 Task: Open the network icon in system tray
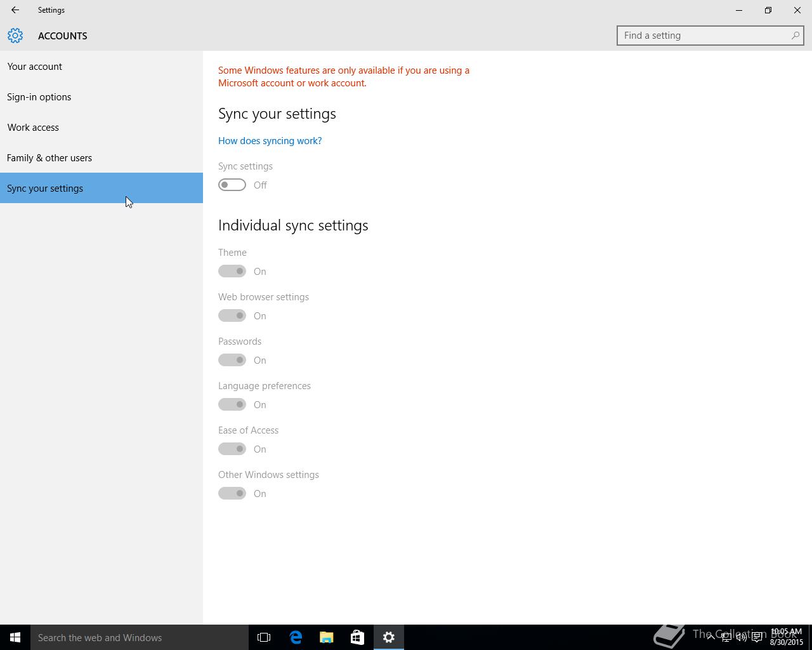point(726,637)
